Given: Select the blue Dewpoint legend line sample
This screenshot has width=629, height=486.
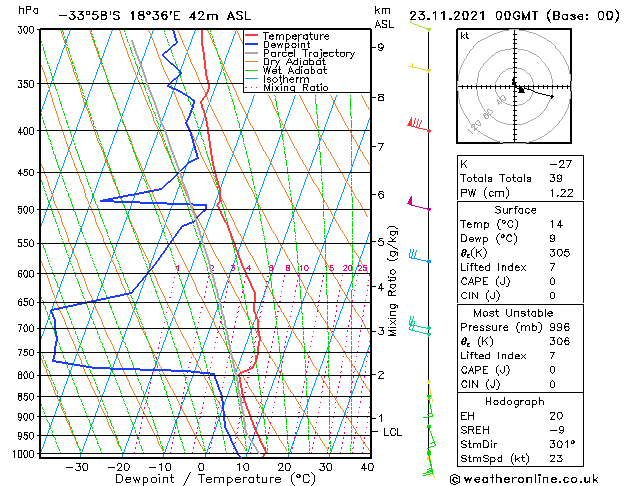Looking at the screenshot, I should click(251, 44).
